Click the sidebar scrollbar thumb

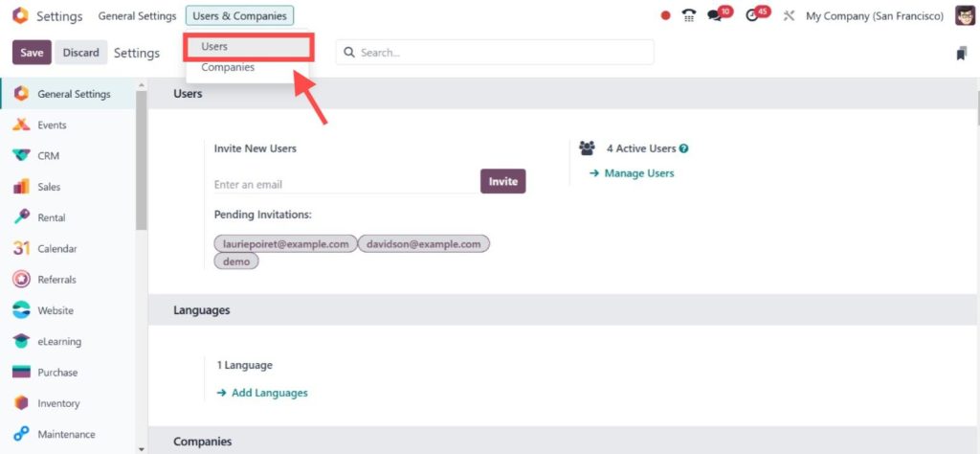(x=142, y=159)
